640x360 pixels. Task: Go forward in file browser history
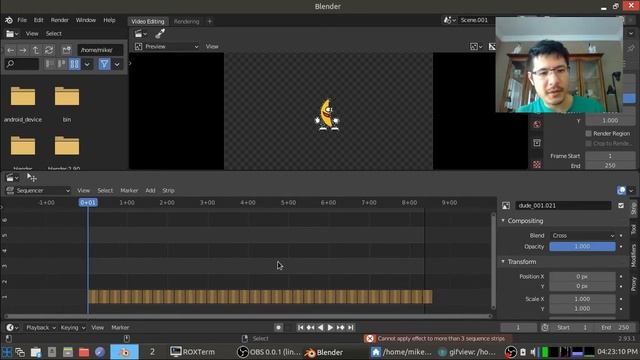23,50
